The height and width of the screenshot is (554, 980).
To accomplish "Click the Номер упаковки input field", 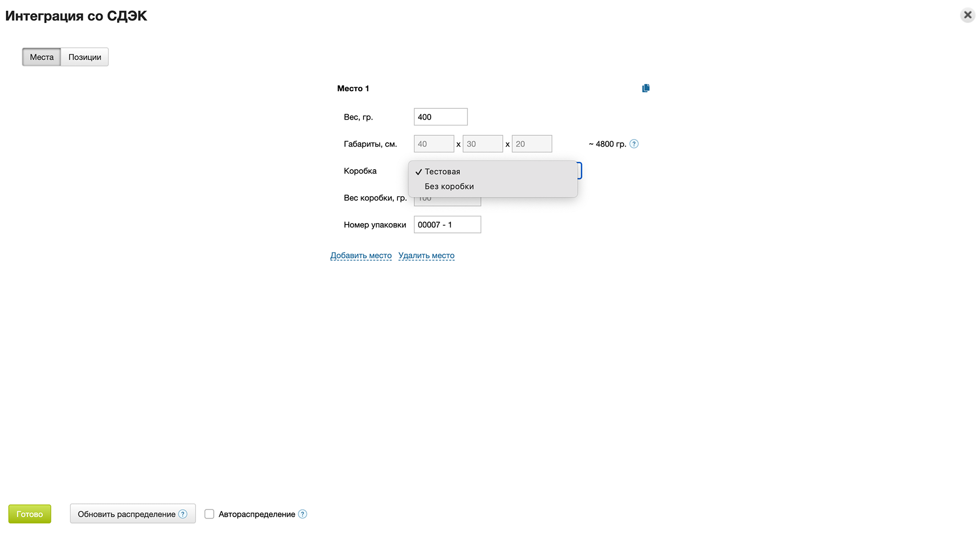I will click(447, 225).
